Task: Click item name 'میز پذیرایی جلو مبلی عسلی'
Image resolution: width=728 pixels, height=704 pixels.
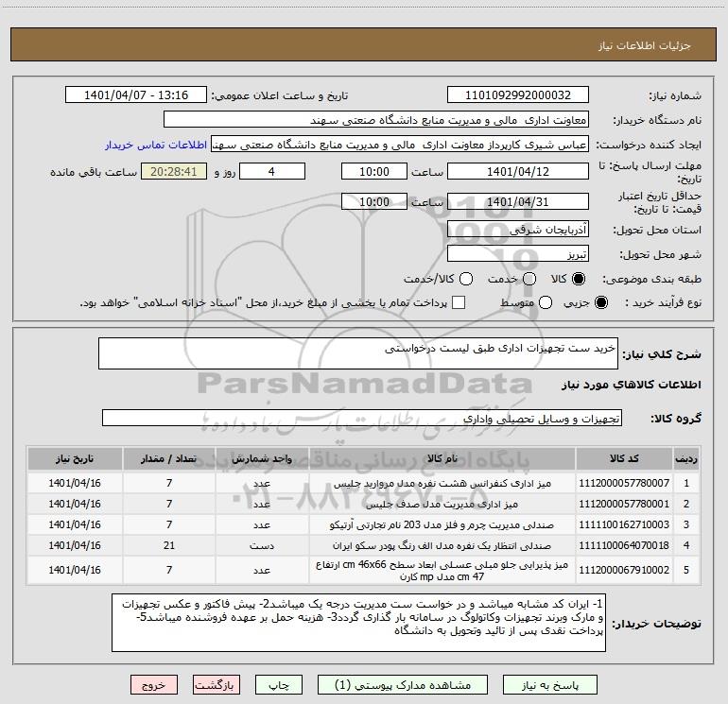Action: click(442, 571)
